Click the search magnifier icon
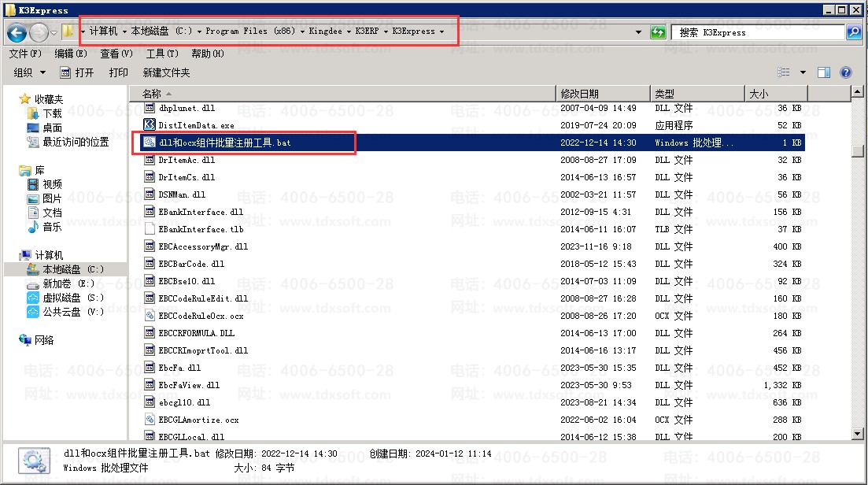 point(854,32)
